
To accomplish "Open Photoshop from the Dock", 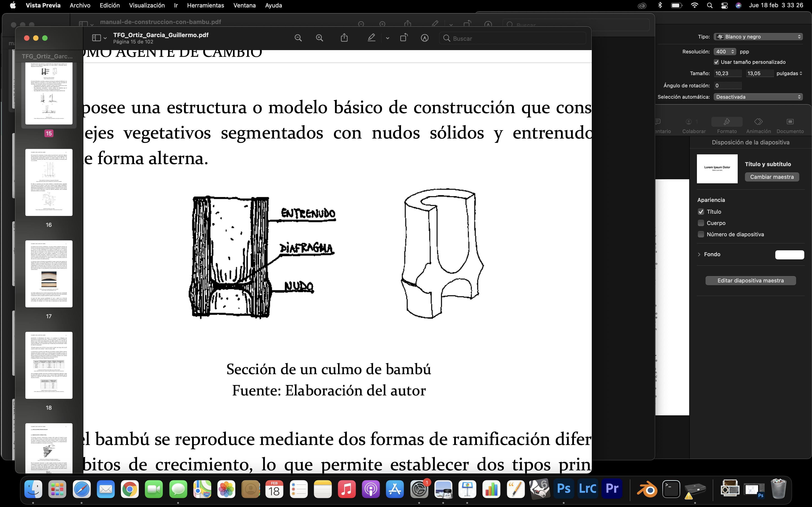I will [x=563, y=489].
